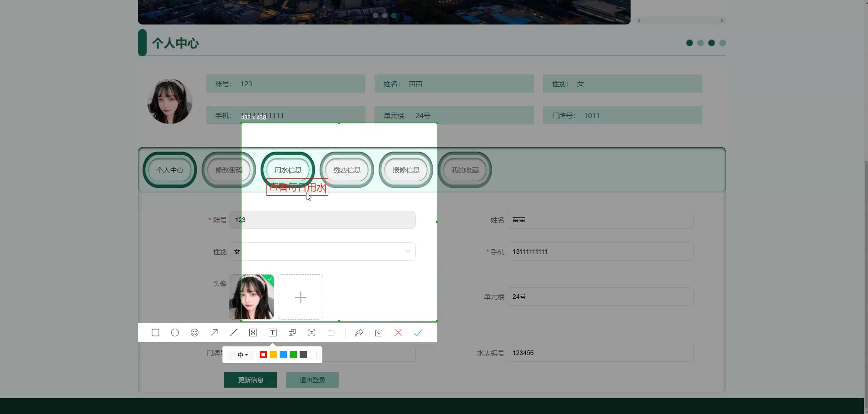Screen dimensions: 868x414
Task: Save the screenshot to file
Action: click(x=379, y=333)
